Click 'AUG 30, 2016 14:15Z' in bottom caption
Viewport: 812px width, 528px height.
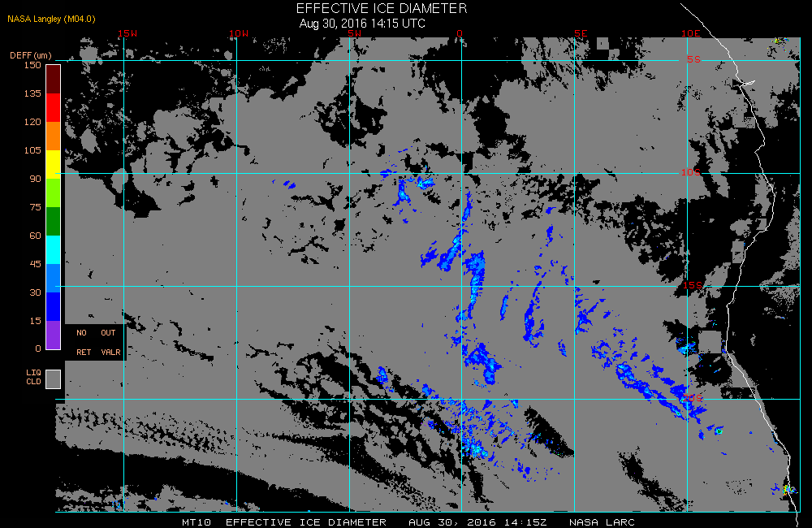click(x=477, y=522)
